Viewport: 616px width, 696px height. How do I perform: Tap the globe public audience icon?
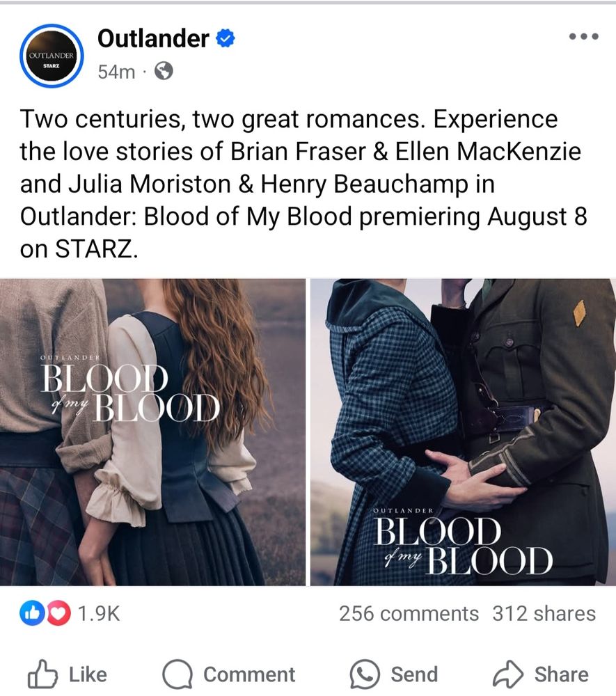(x=164, y=71)
